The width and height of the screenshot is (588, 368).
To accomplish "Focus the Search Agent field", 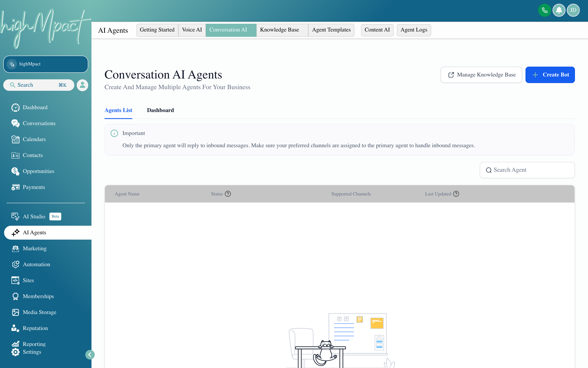I will 527,170.
